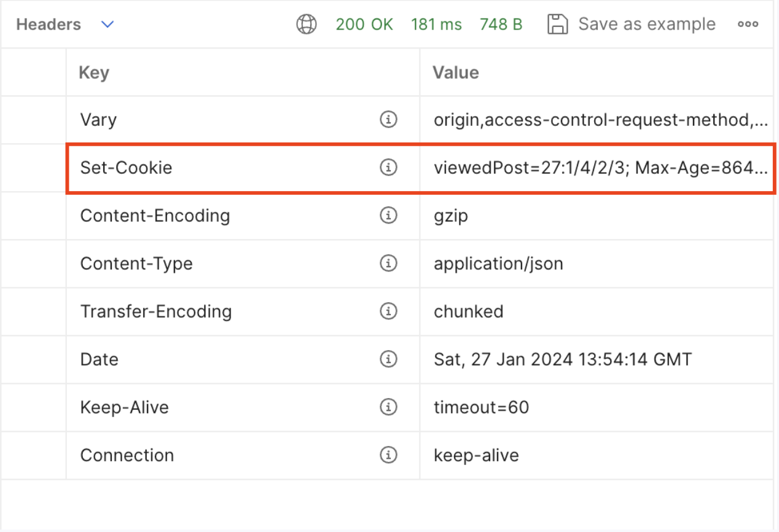The image size is (779, 532).
Task: Click info icon for Vary header
Action: point(388,120)
